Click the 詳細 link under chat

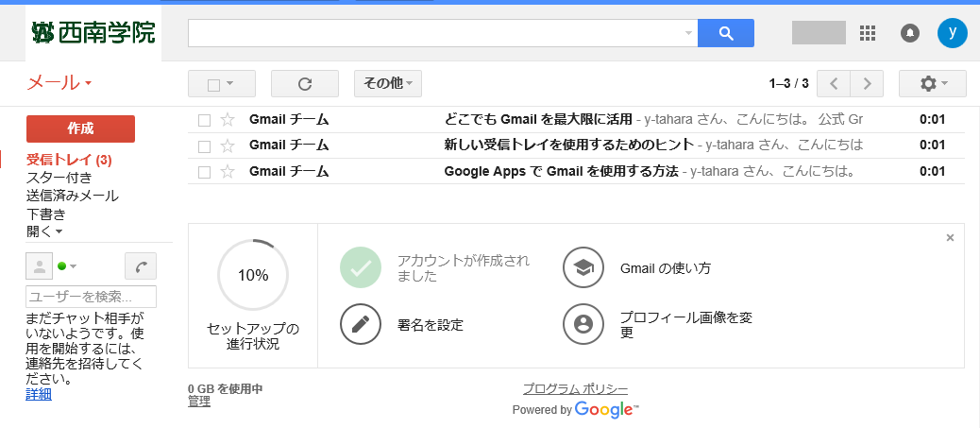39,394
